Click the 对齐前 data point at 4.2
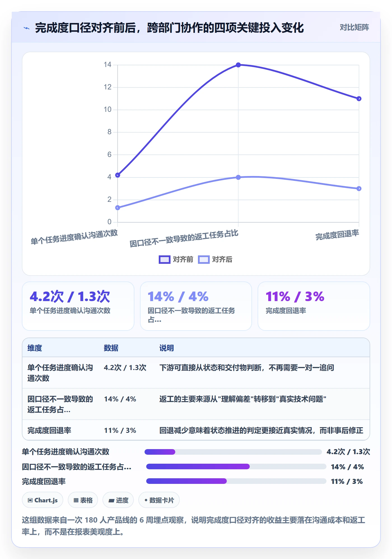Viewport: 392px width, 559px height. [118, 175]
